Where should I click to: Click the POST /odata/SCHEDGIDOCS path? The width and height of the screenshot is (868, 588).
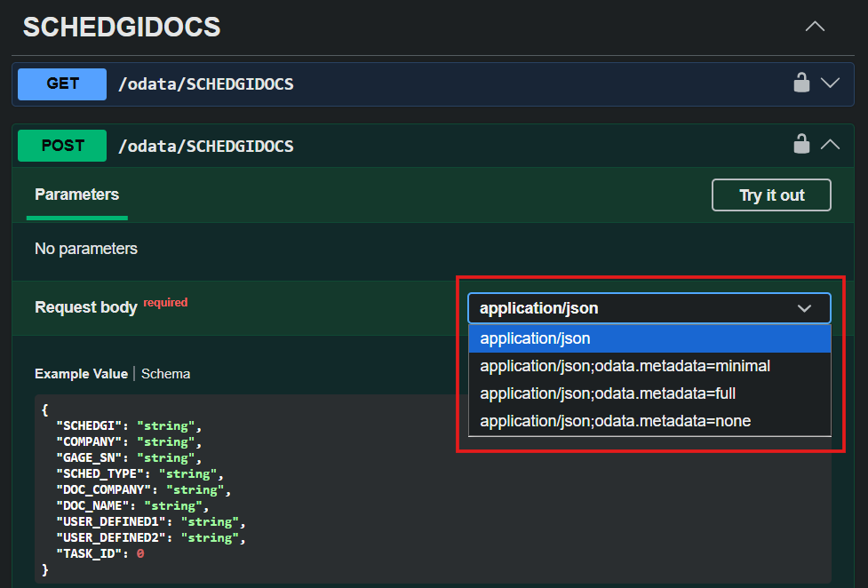point(206,147)
